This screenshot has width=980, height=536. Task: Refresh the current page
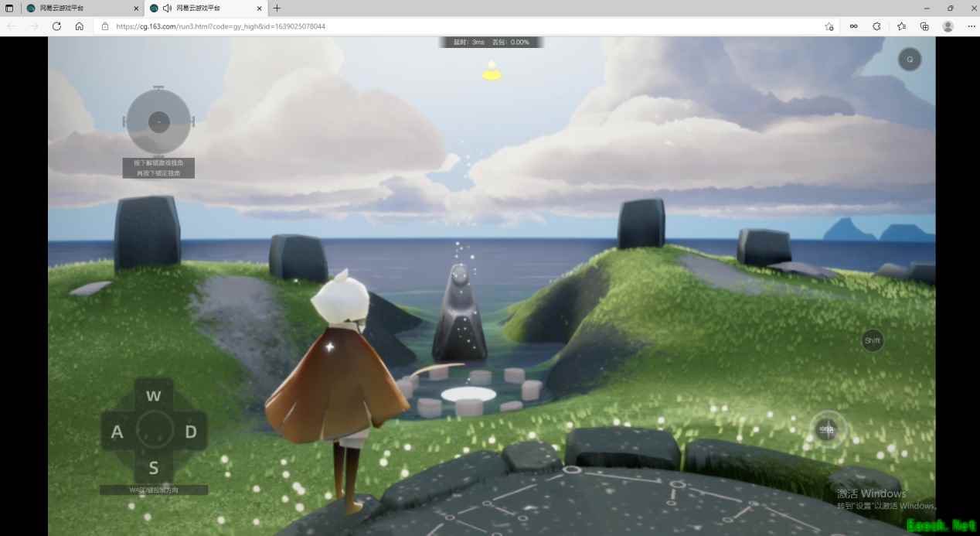pyautogui.click(x=56, y=26)
